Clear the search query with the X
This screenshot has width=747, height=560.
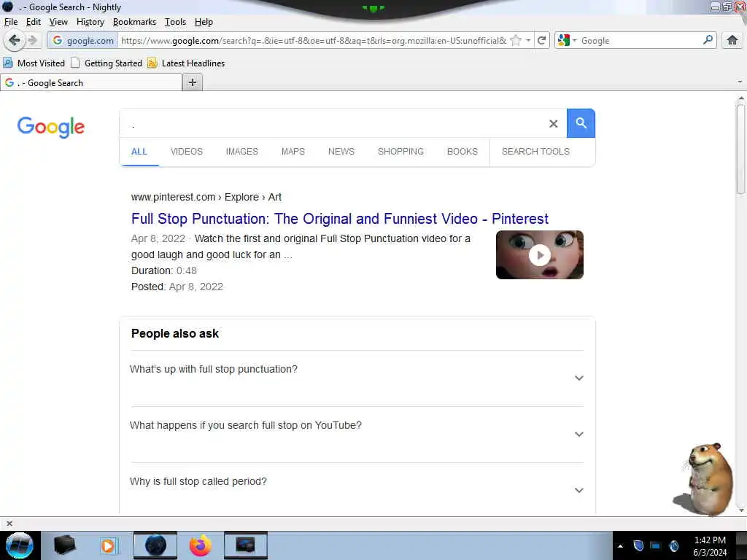point(553,124)
